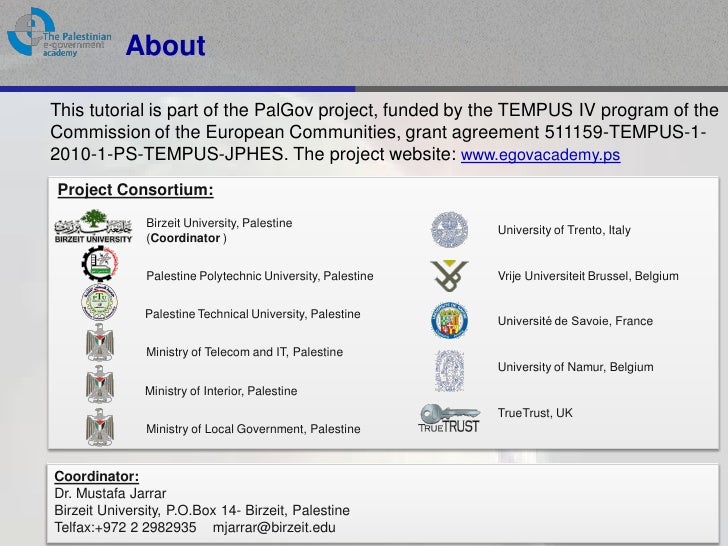
Task: Click 'TrueTrust, UK' text
Action: point(535,413)
